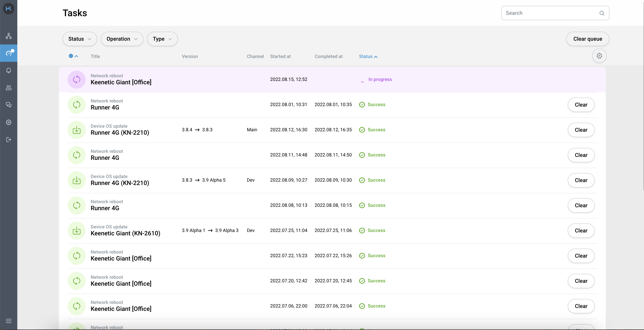Open the notifications bell sidebar icon
This screenshot has height=330, width=644.
[9, 71]
